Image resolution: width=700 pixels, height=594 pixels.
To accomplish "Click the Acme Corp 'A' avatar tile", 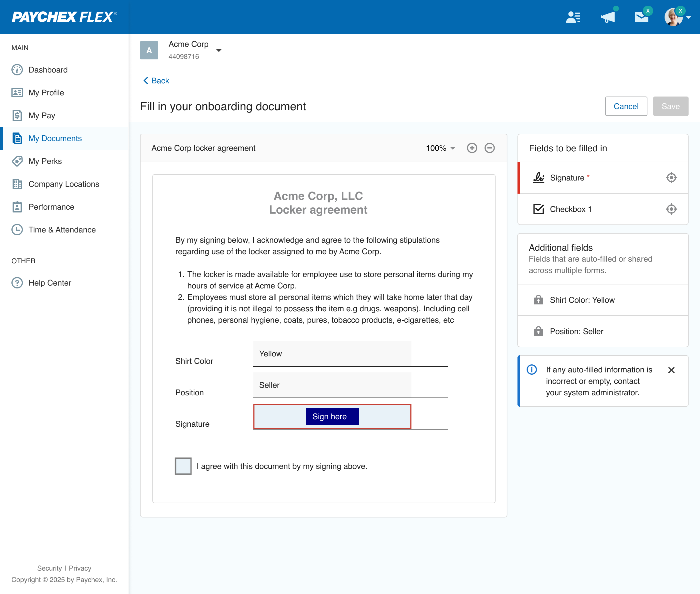I will [x=149, y=51].
